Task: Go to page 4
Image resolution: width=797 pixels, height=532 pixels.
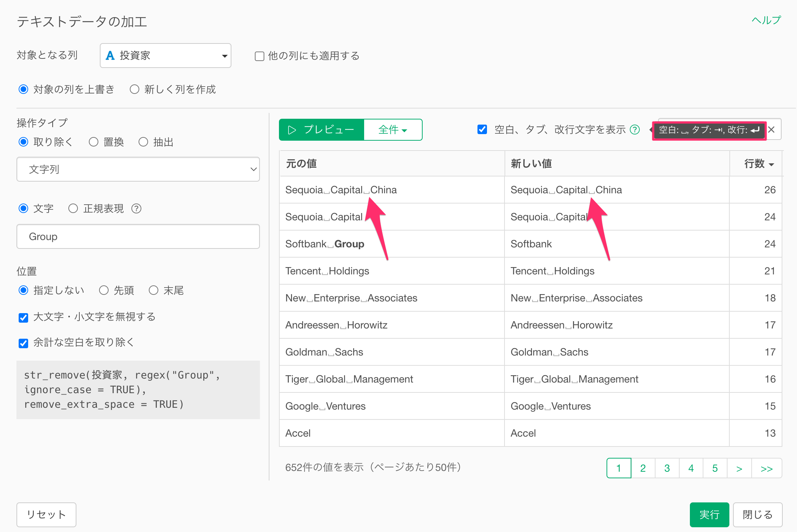Action: (691, 468)
